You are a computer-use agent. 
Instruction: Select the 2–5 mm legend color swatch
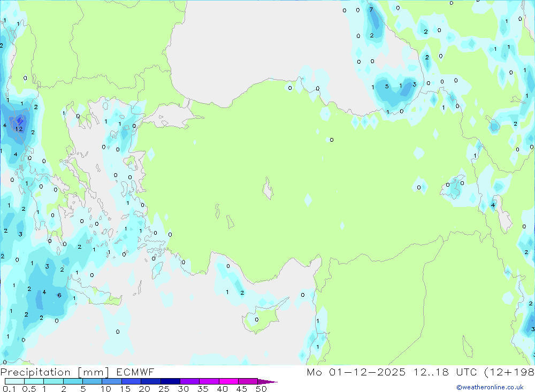pyautogui.click(x=73, y=381)
